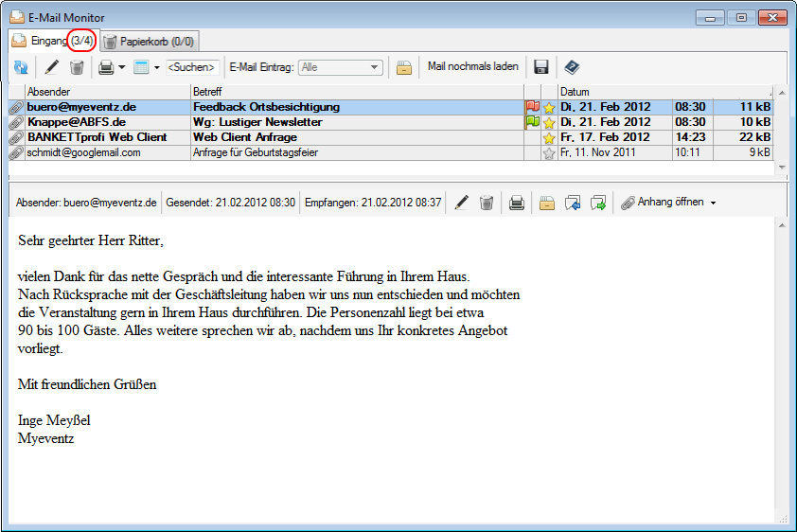797x532 pixels.
Task: Click the Empfangen: 21.02.2012 08:37 label
Action: 373,203
